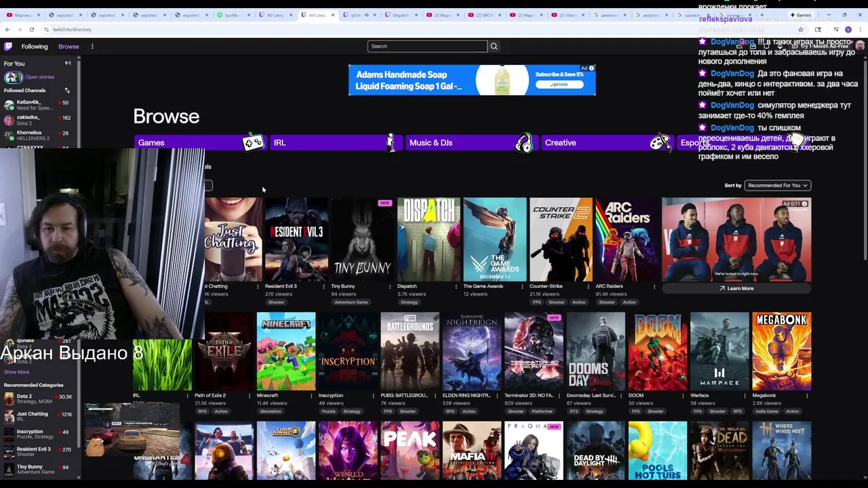This screenshot has height=488, width=868.
Task: Open the Counter-Strike 2 cover
Action: [560, 239]
